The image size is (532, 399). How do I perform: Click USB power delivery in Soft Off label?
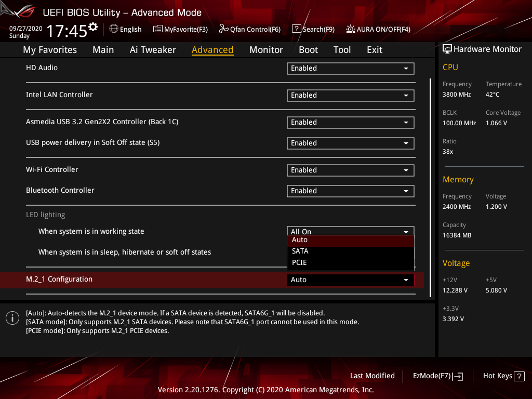pos(92,142)
